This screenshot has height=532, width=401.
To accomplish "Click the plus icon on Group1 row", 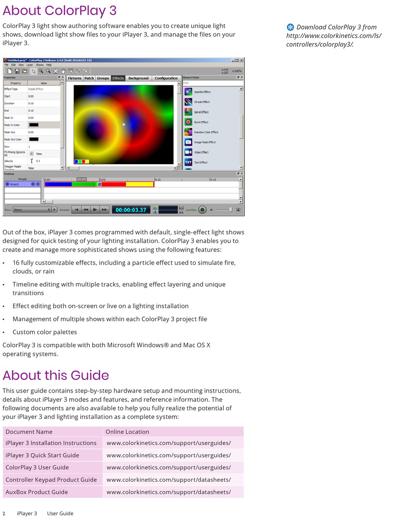I will (33, 184).
